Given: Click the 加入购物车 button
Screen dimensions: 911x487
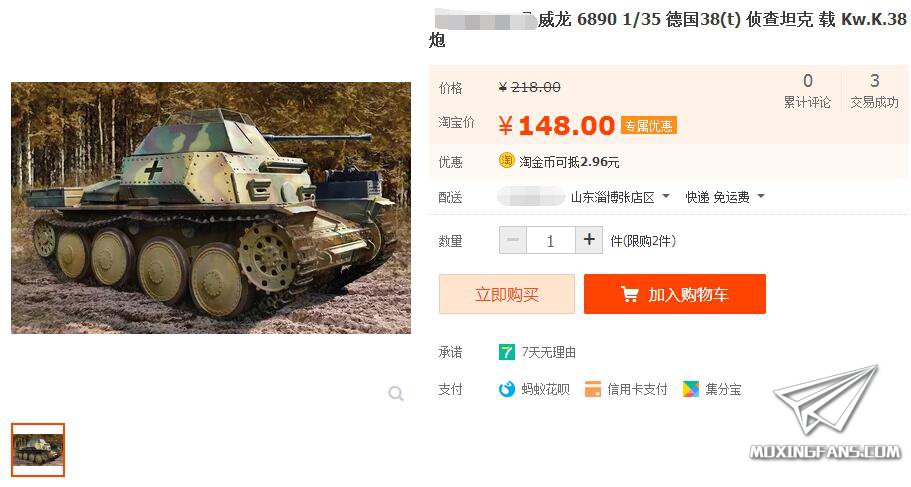Looking at the screenshot, I should pyautogui.click(x=675, y=294).
